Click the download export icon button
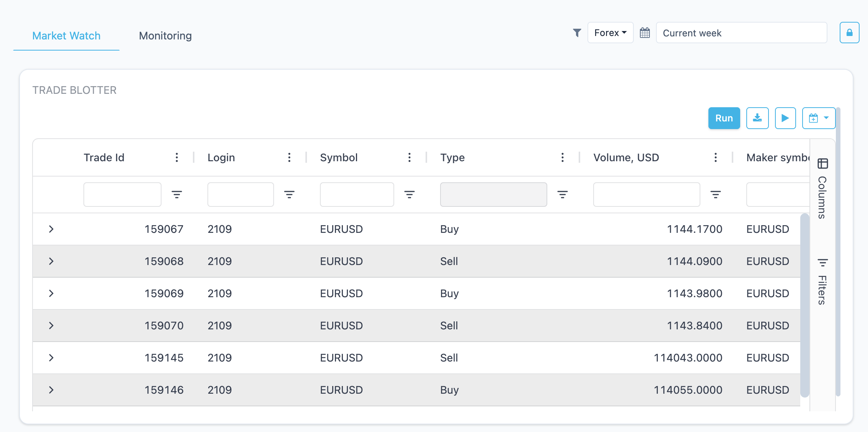 pyautogui.click(x=757, y=118)
